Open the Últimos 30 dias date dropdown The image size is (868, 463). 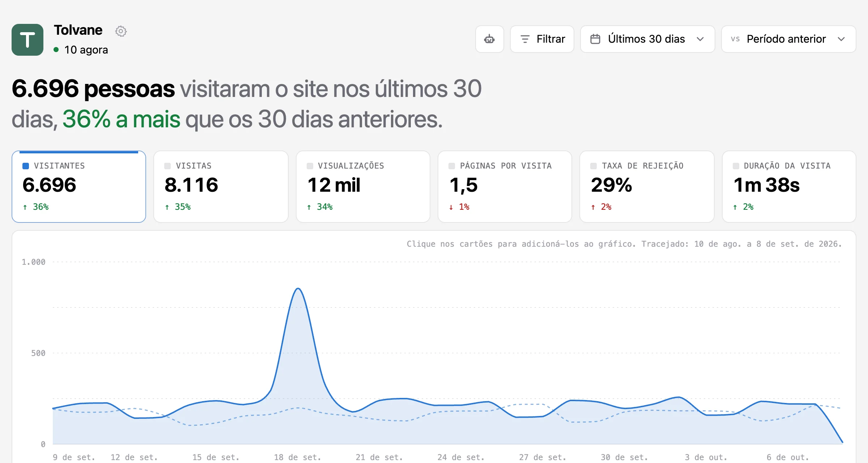pos(647,39)
